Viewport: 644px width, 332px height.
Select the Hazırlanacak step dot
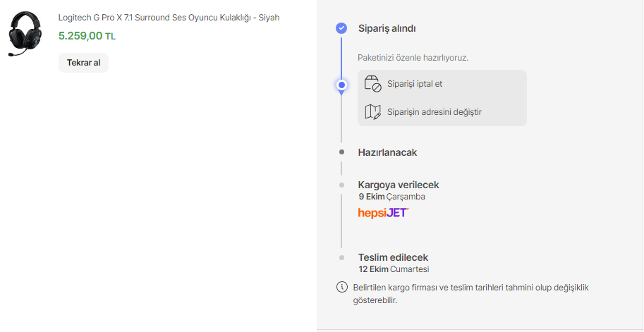point(341,152)
